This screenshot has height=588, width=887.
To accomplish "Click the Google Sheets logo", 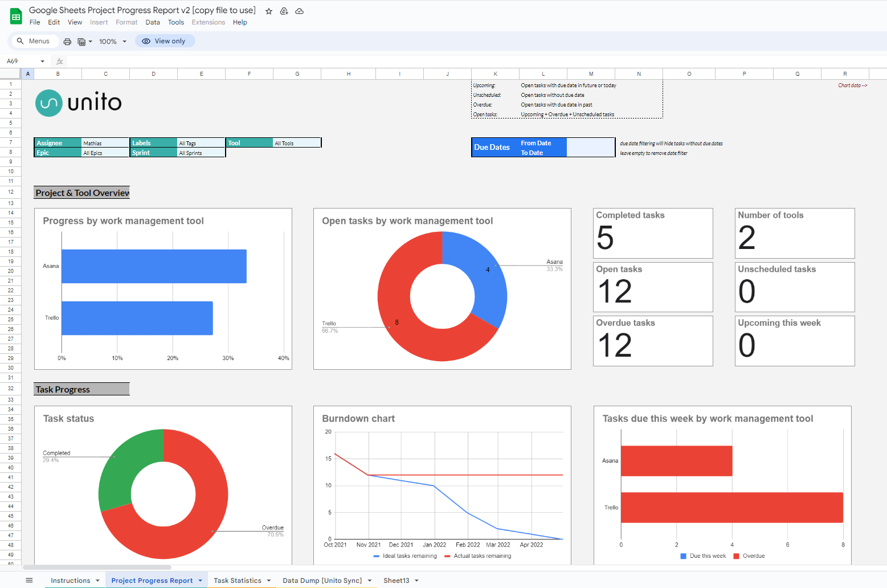I will 15,15.
